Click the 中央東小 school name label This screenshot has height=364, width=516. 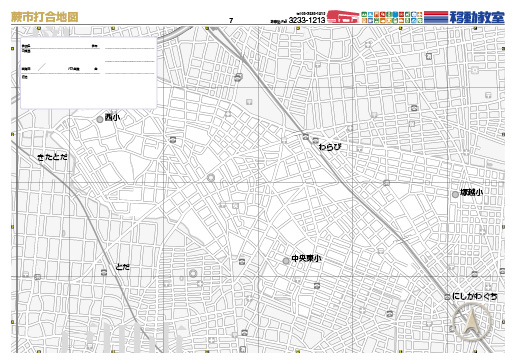pyautogui.click(x=306, y=258)
